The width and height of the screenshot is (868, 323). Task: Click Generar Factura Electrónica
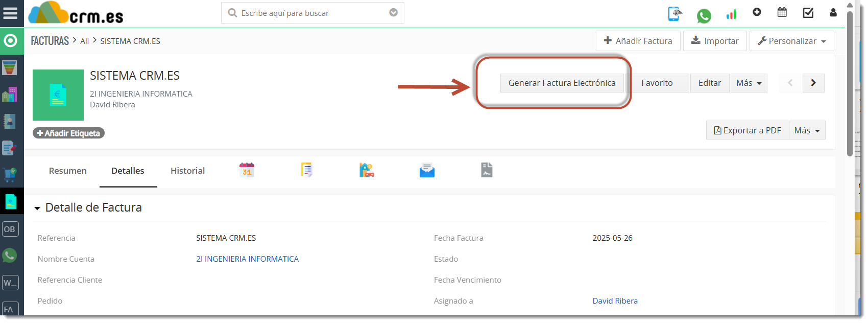tap(562, 83)
